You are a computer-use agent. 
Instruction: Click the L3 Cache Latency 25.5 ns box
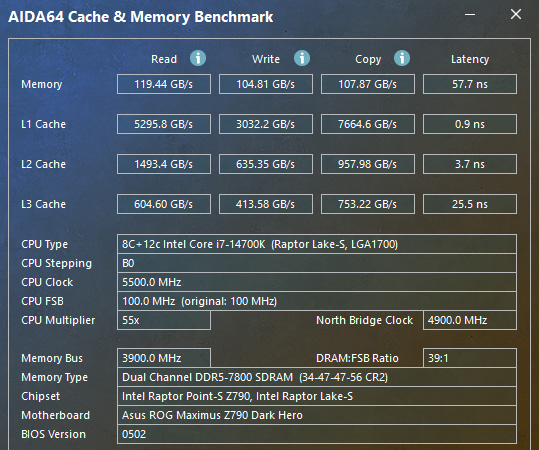click(x=470, y=204)
